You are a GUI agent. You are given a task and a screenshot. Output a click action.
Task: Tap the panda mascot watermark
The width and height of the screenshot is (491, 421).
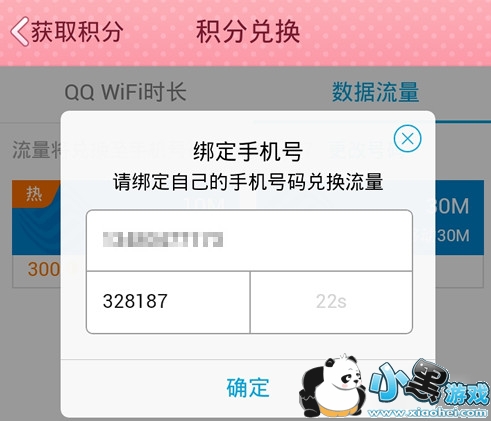[x=332, y=386]
